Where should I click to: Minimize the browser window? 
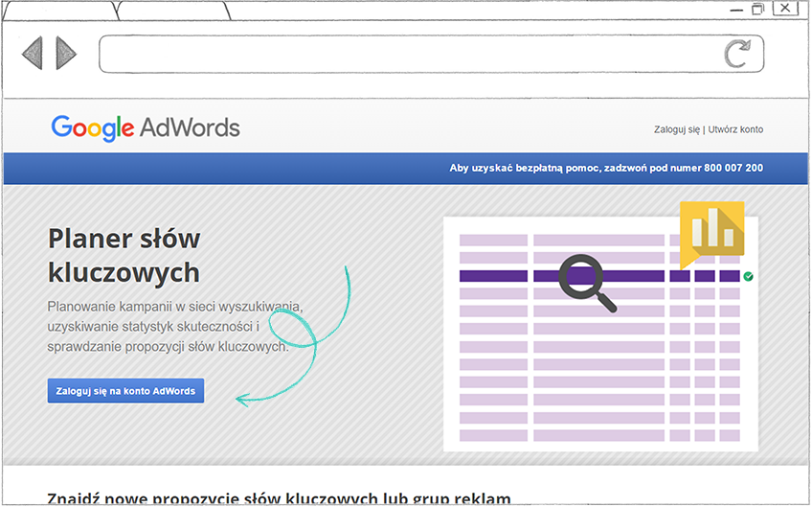coord(736,11)
